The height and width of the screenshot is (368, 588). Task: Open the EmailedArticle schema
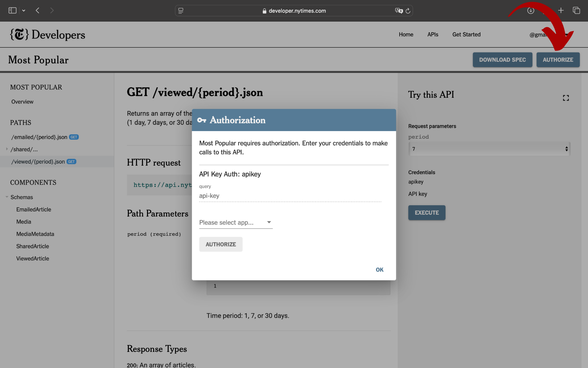click(34, 210)
